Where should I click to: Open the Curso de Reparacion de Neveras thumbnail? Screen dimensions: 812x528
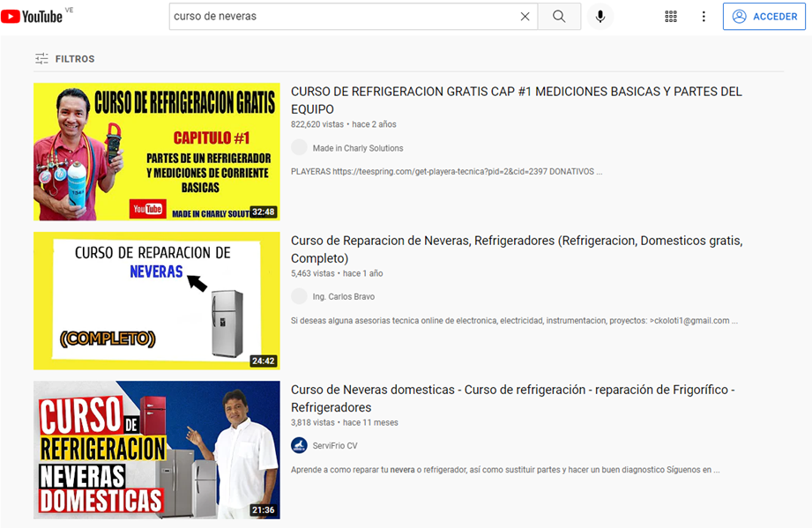tap(157, 301)
